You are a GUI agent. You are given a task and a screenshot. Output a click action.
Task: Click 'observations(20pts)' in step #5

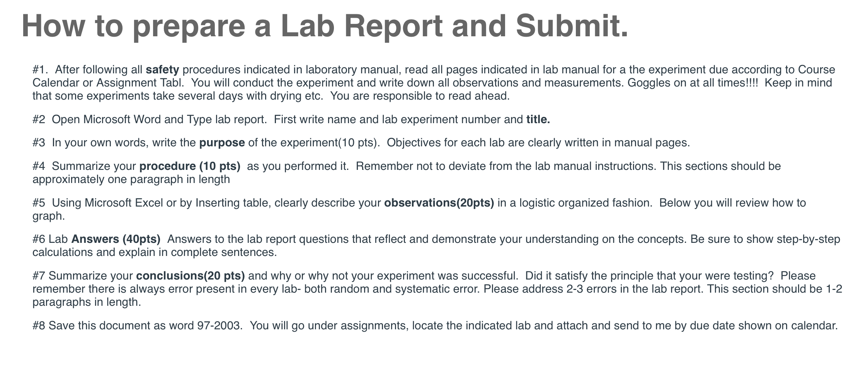click(x=439, y=203)
